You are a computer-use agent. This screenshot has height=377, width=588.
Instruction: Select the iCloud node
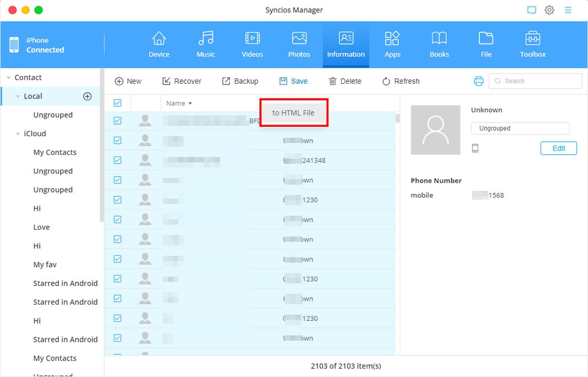click(35, 133)
